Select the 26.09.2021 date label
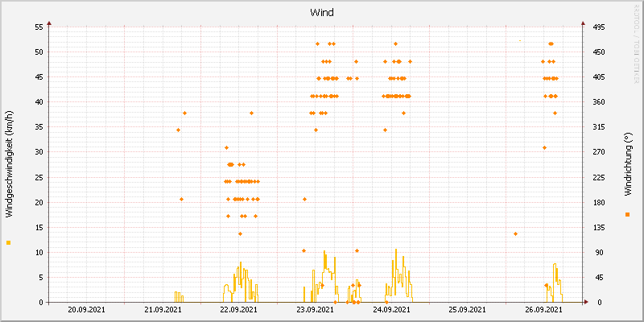This screenshot has height=322, width=644. click(544, 310)
